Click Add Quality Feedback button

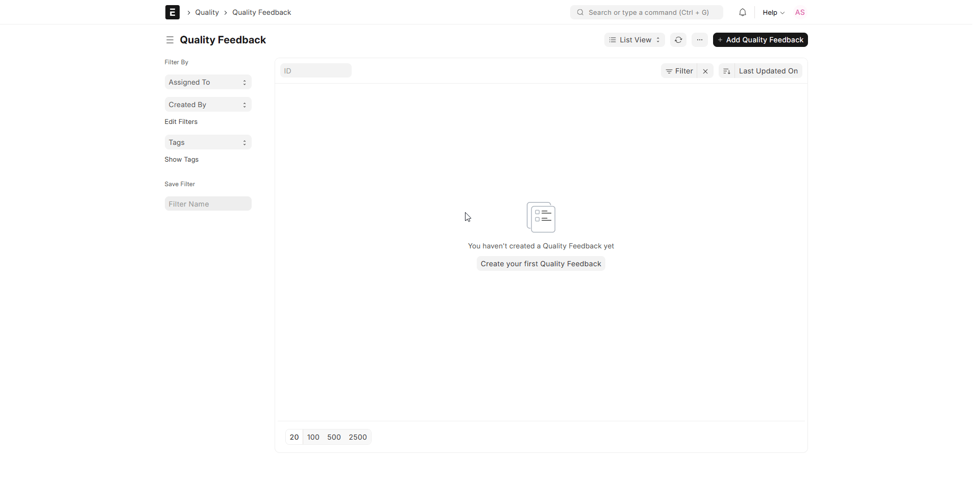759,40
